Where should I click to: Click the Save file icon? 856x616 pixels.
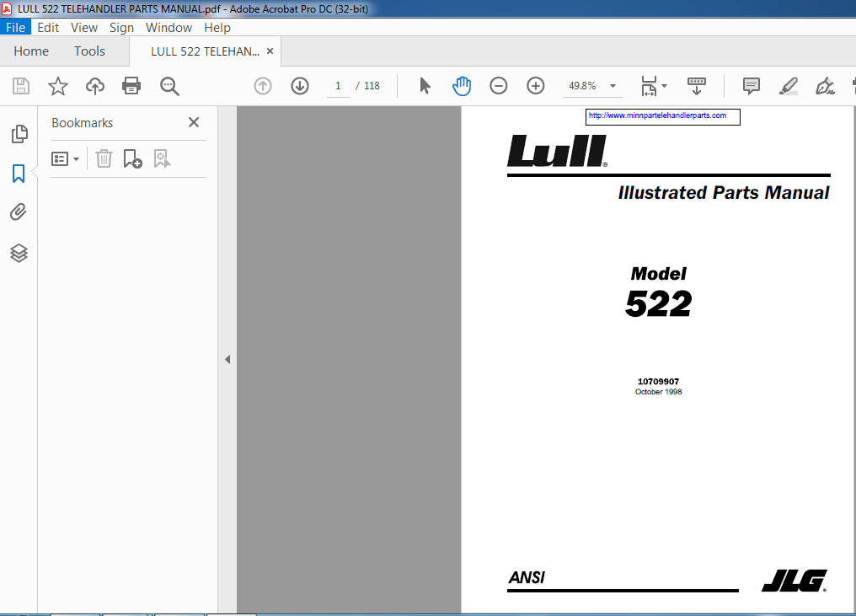point(21,86)
